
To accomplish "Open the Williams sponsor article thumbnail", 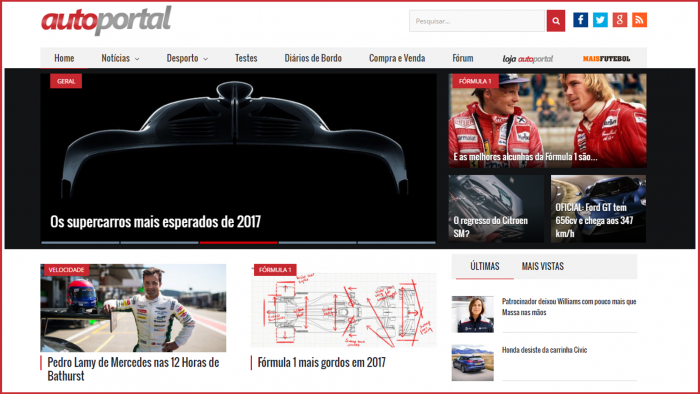I will [473, 314].
